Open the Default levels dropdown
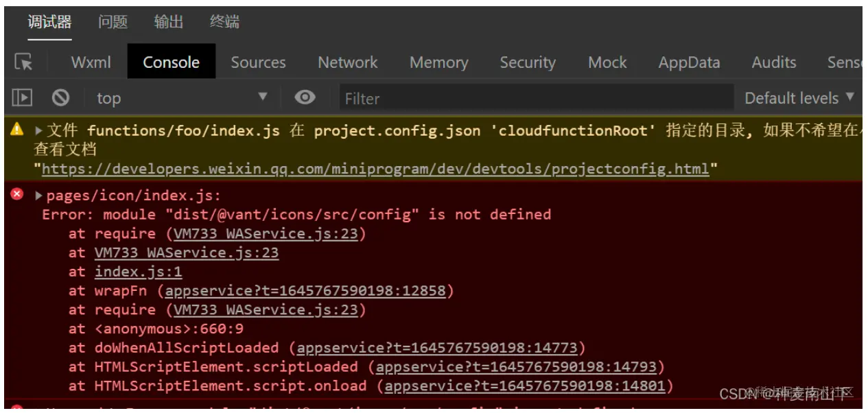868x413 pixels. point(800,98)
